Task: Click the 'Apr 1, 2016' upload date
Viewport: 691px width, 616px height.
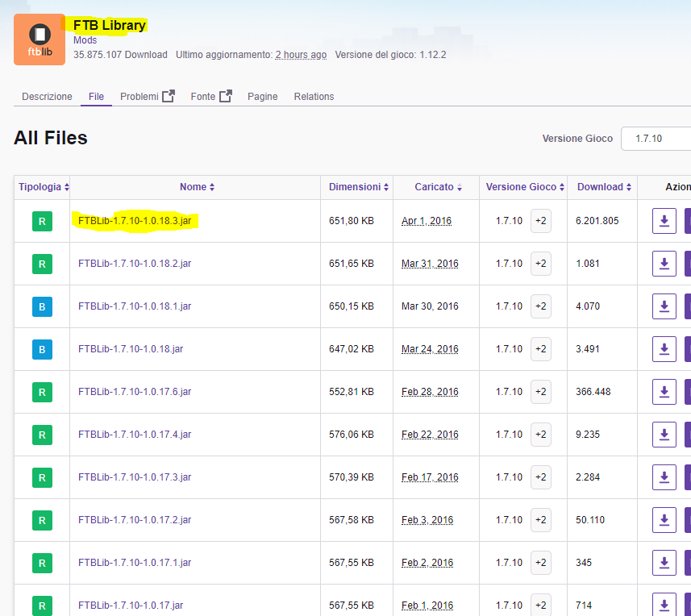Action: pyautogui.click(x=427, y=221)
